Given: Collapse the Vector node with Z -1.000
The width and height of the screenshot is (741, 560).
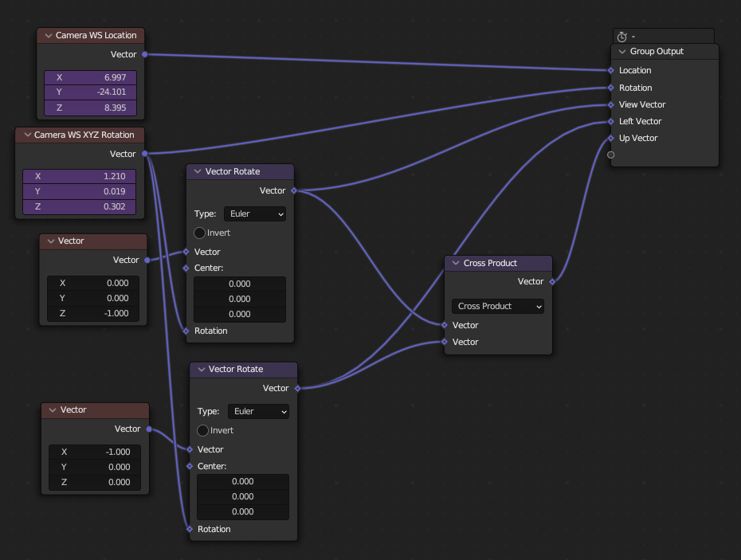Looking at the screenshot, I should (x=50, y=241).
